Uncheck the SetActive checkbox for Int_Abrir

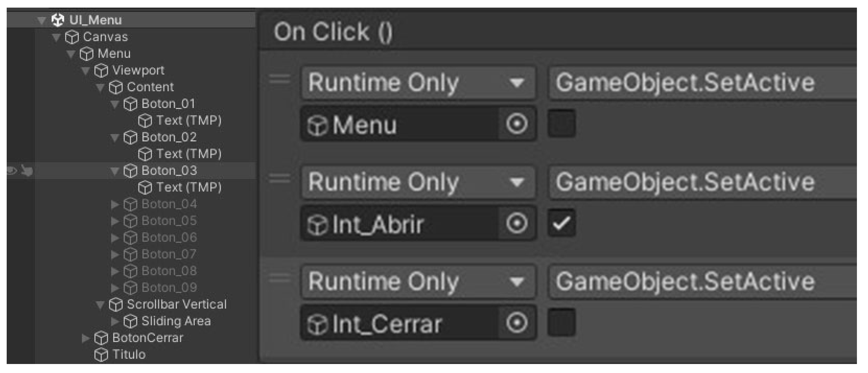561,223
